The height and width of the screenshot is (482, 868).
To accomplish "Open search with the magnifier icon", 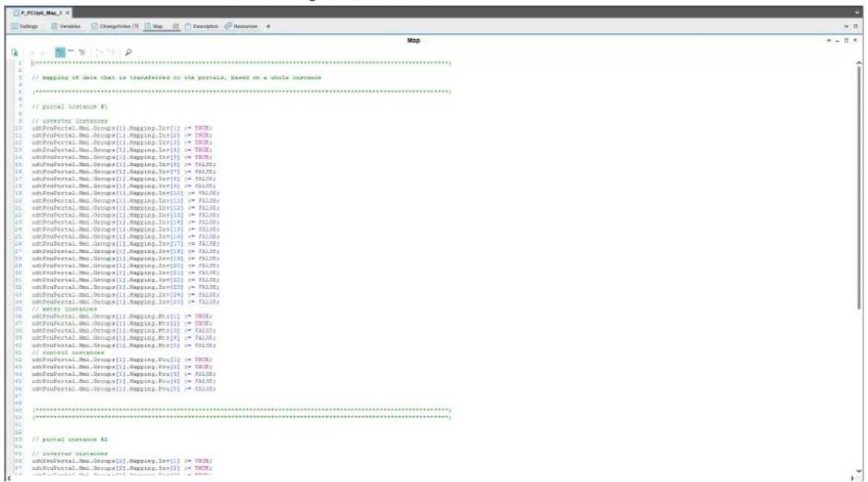I will 128,52.
